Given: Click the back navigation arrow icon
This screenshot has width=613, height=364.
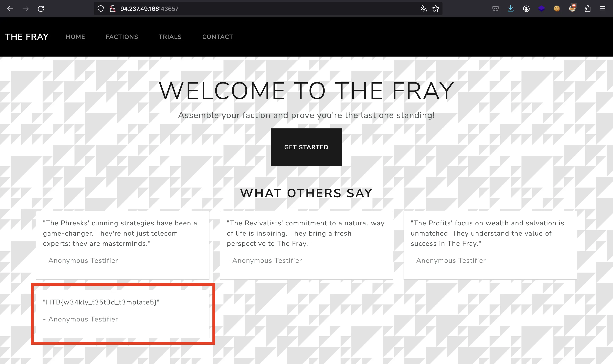Looking at the screenshot, I should click(10, 8).
